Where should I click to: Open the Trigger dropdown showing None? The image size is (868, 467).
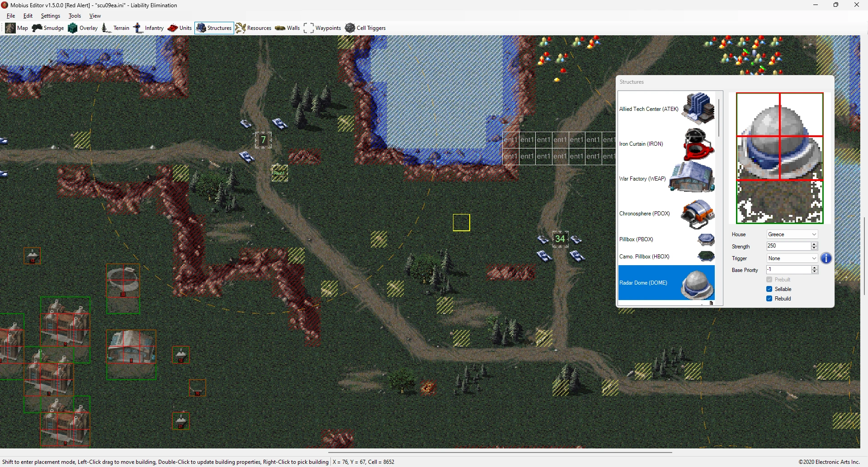click(792, 258)
